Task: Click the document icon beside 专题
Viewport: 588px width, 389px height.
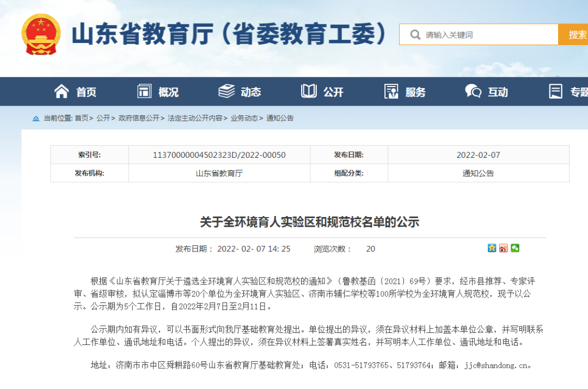Action: [x=555, y=91]
